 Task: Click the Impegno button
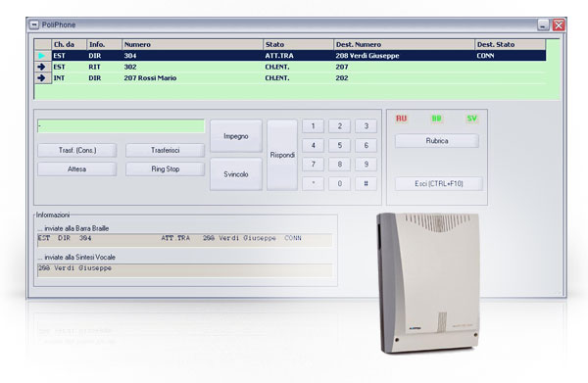coord(236,136)
